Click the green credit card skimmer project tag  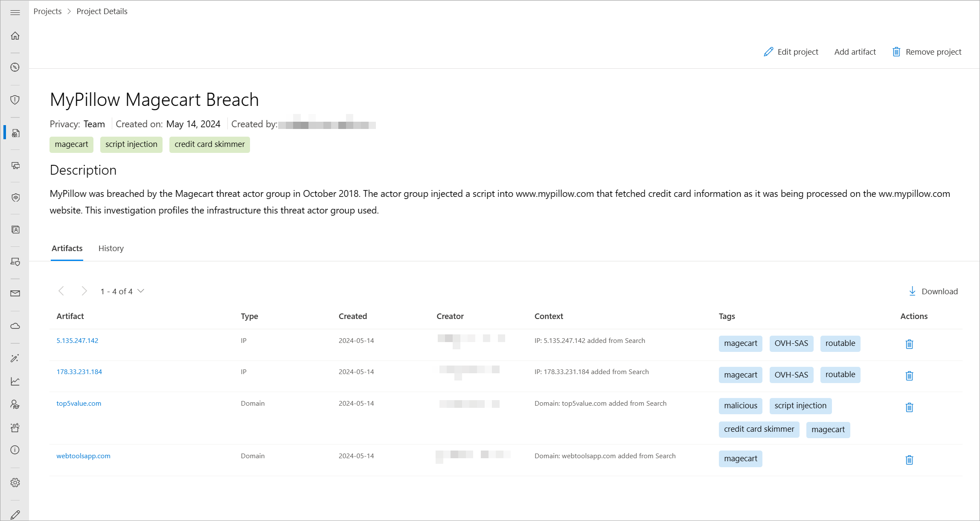[209, 144]
